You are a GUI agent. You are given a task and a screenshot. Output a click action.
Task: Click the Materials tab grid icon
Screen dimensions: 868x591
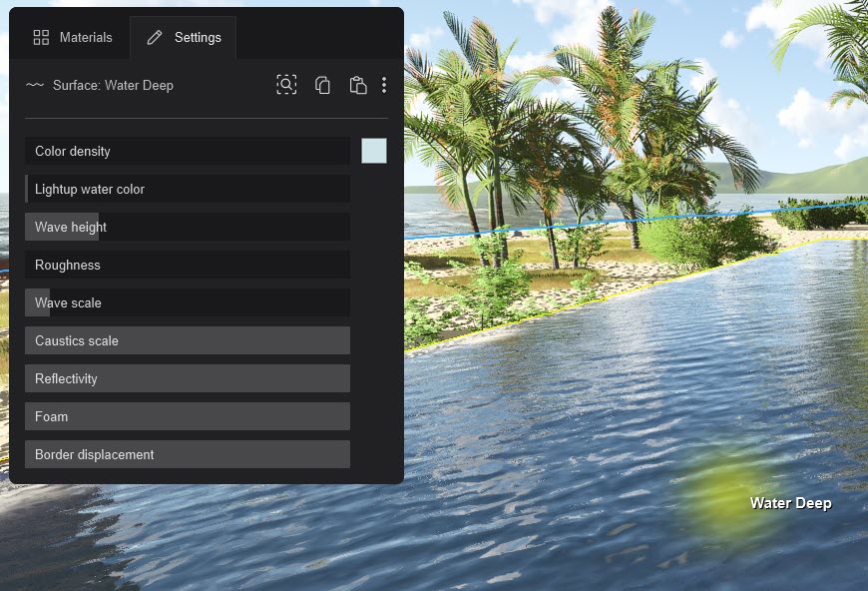41,37
